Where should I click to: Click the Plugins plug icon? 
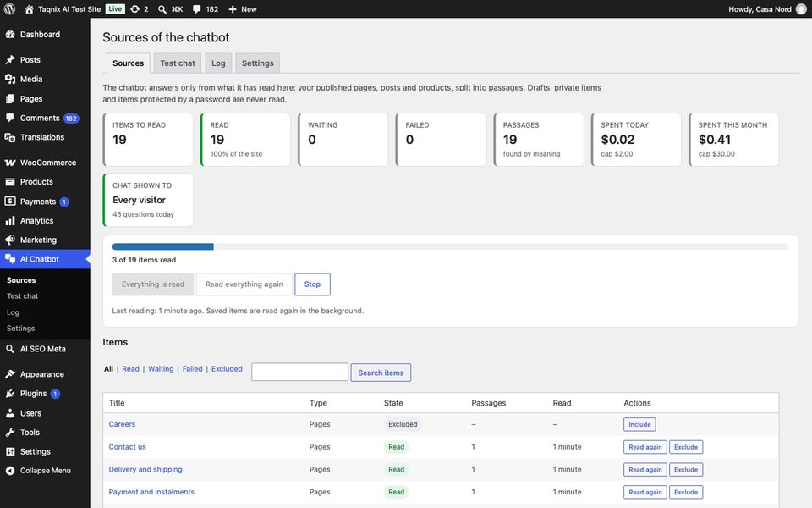10,394
